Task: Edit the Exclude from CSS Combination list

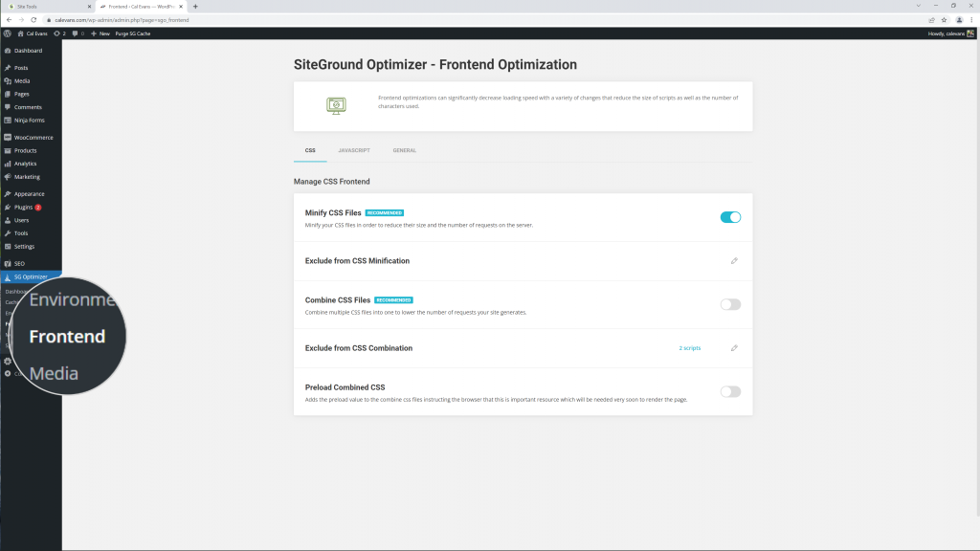Action: click(x=734, y=348)
